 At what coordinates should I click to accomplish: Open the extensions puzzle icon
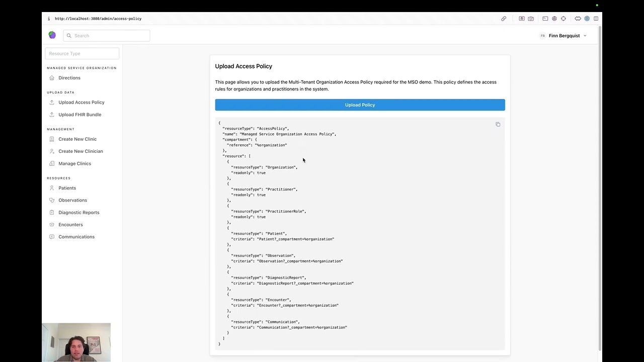(x=578, y=19)
